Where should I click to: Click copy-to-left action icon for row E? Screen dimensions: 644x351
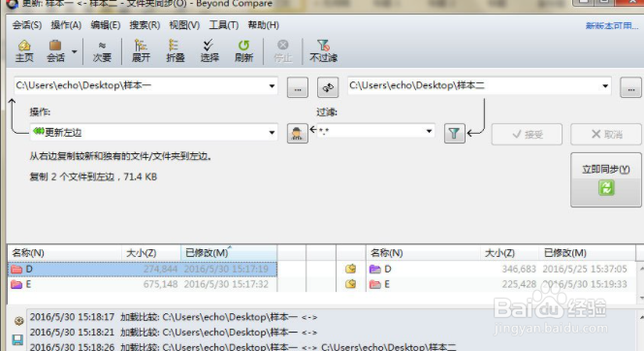(x=351, y=284)
